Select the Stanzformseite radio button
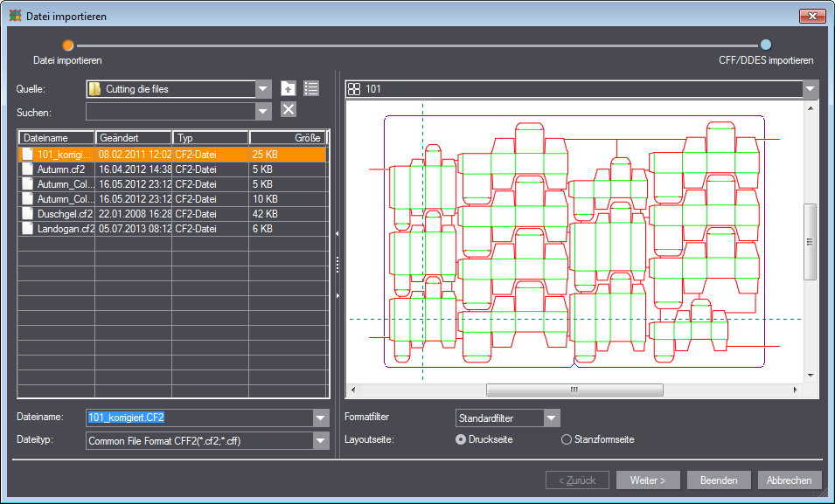Screen dimensions: 835x504 point(567,439)
